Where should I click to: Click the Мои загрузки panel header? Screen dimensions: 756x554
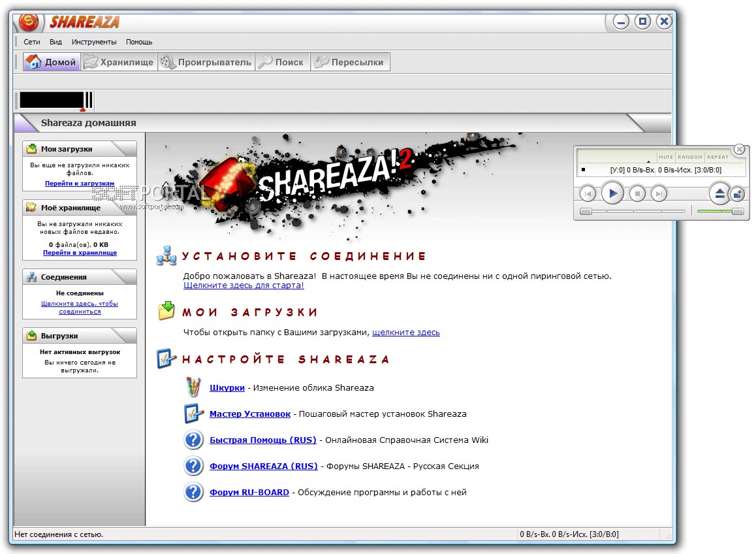pyautogui.click(x=80, y=149)
